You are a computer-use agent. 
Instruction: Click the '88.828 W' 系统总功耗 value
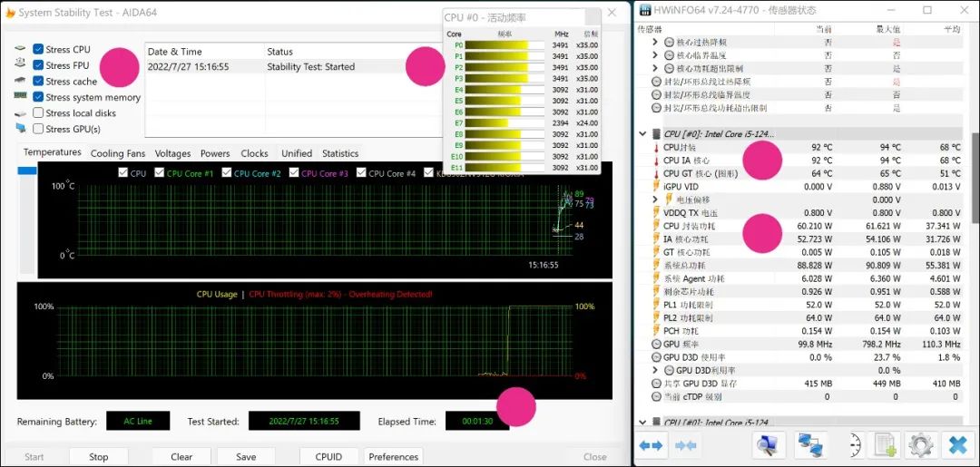point(815,266)
